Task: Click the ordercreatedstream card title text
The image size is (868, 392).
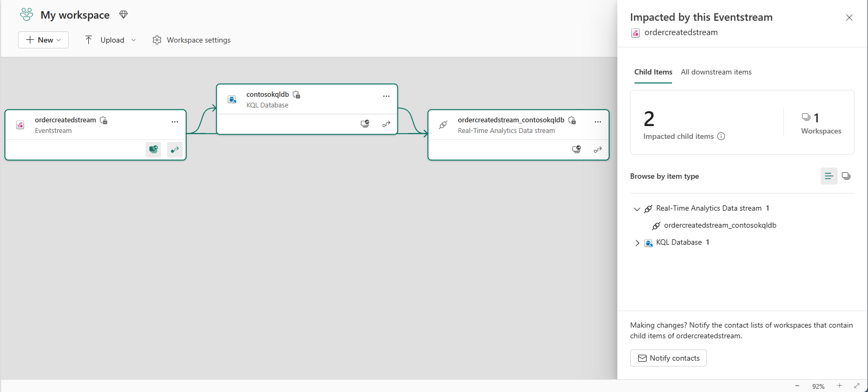Action: (65, 120)
